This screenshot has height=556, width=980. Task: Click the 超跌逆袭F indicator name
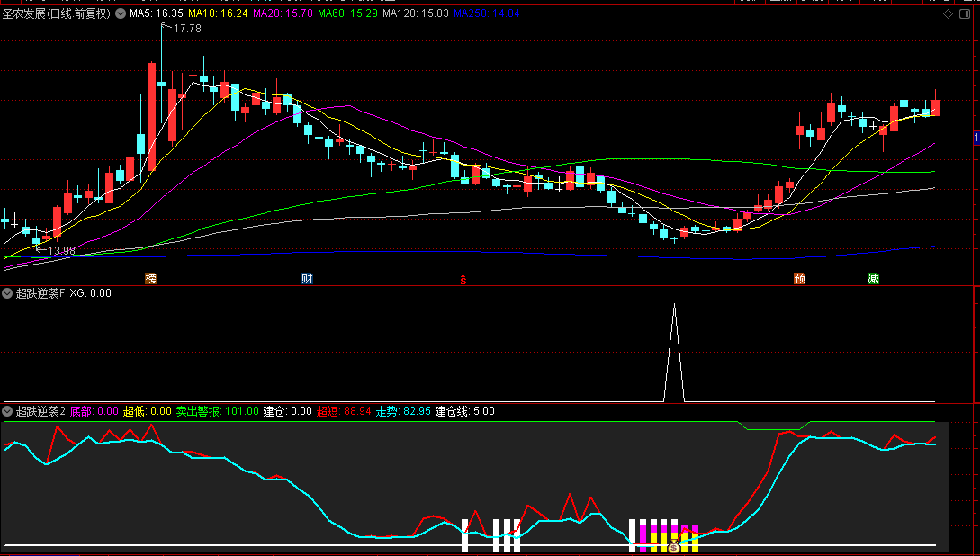[40, 293]
